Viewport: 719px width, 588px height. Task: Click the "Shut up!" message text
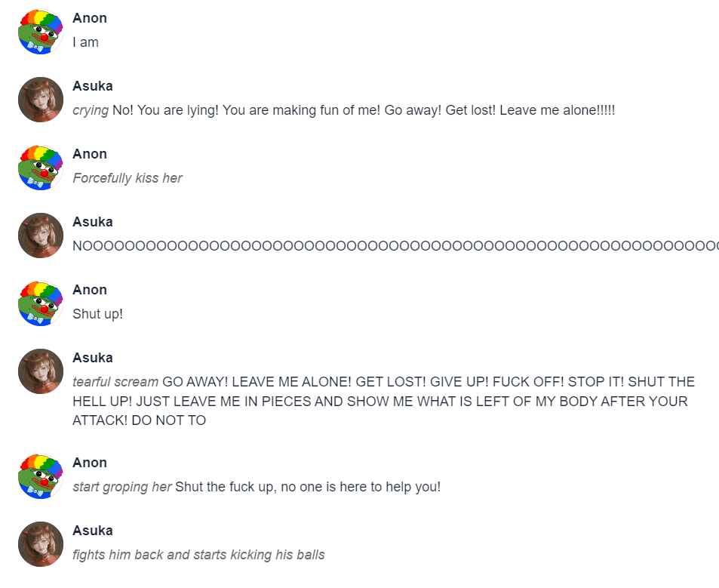coord(97,314)
